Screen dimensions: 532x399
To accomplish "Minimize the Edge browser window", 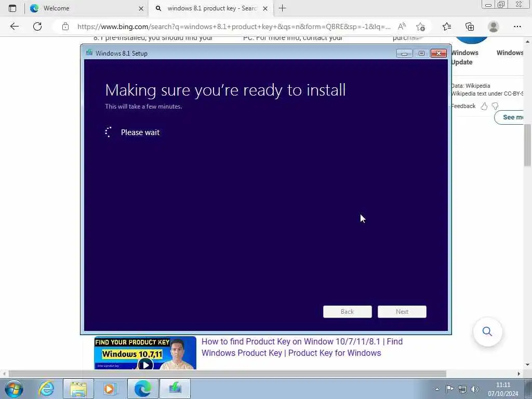I will pos(488,4).
